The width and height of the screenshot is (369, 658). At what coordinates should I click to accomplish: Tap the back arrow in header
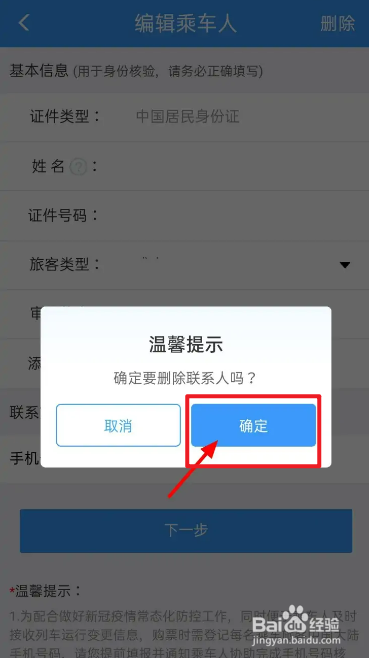coord(24,23)
